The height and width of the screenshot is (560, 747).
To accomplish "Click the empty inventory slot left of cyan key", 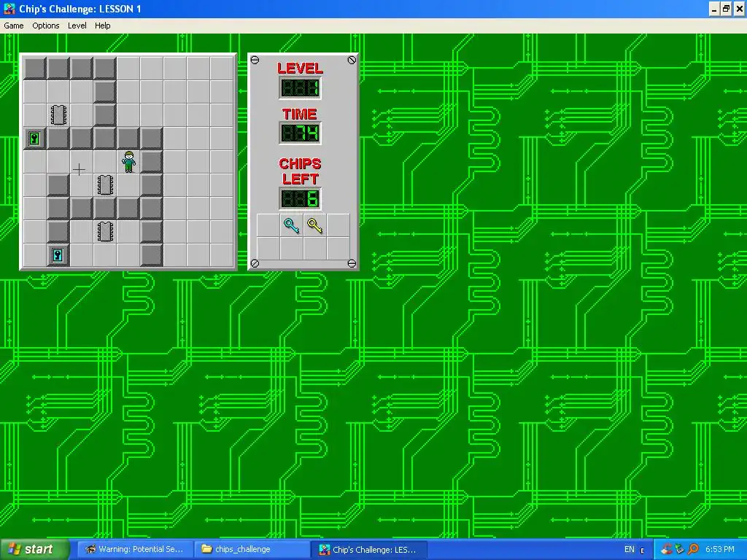I will point(268,226).
